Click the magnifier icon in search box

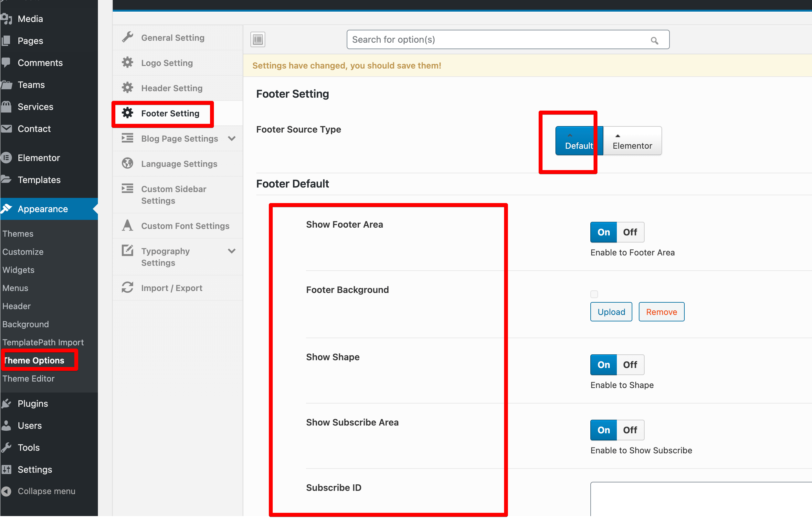coord(654,40)
